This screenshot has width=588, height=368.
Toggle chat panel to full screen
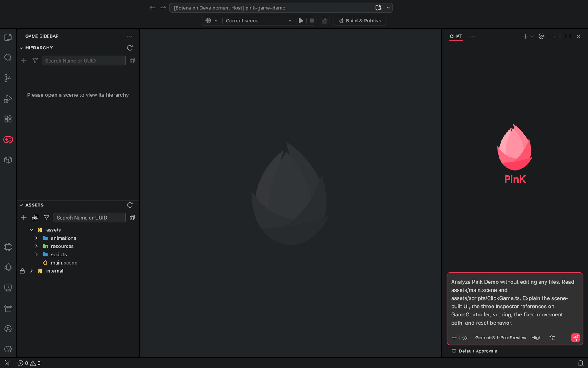coord(568,36)
